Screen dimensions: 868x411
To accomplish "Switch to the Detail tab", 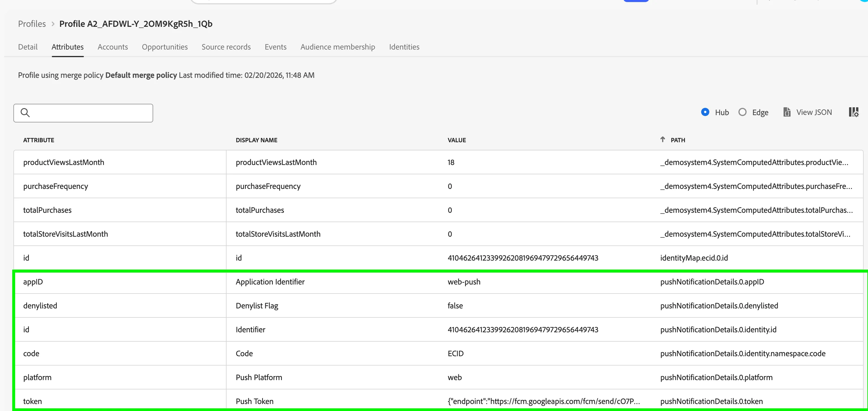I will [28, 47].
